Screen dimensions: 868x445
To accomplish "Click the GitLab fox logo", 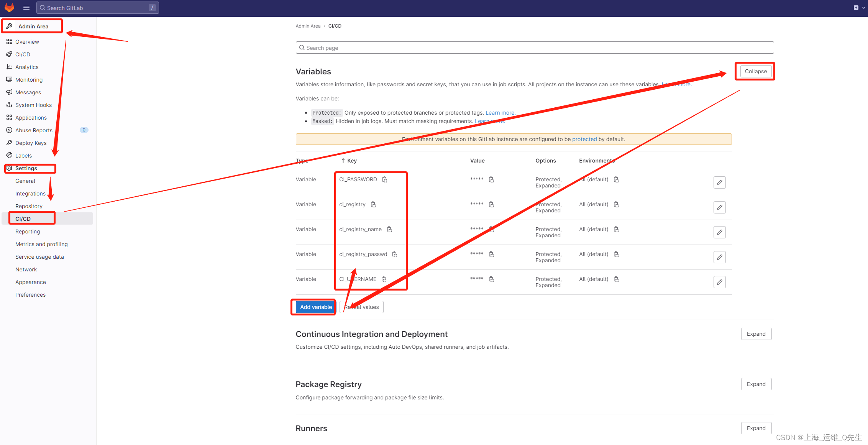I will pos(9,8).
